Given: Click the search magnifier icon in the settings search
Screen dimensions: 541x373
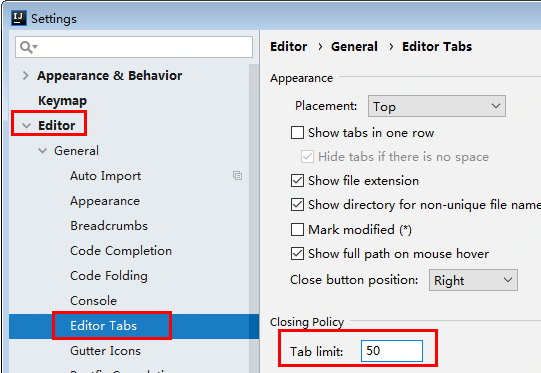Looking at the screenshot, I should [x=28, y=47].
